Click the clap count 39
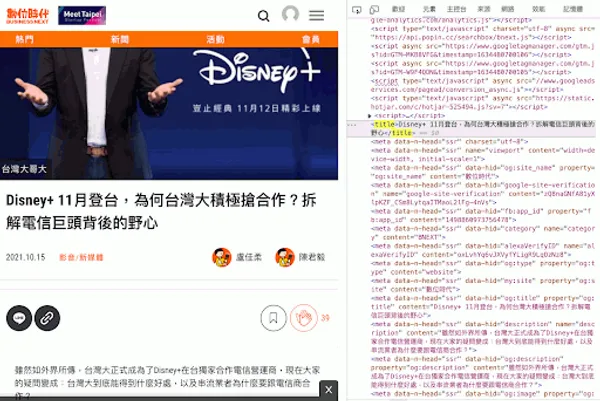The width and height of the screenshot is (600, 401). coord(325,318)
